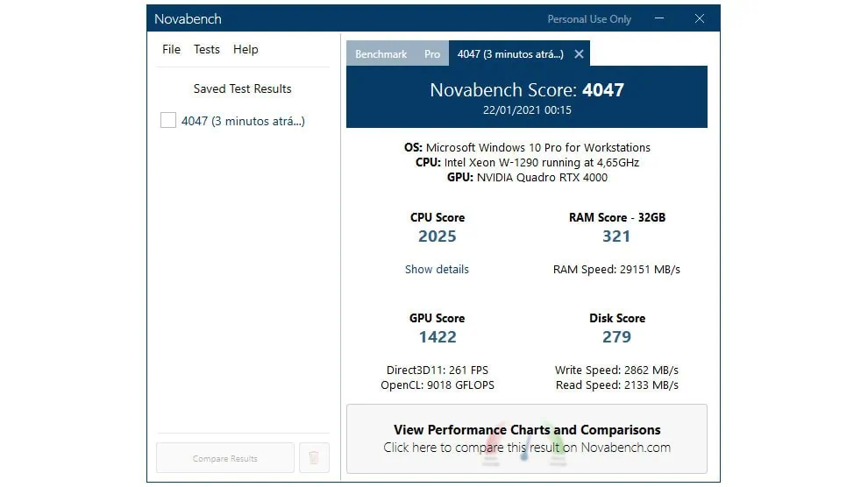This screenshot has width=868, height=487.
Task: Click the Read Speed: 2133 MB/s text
Action: click(616, 385)
